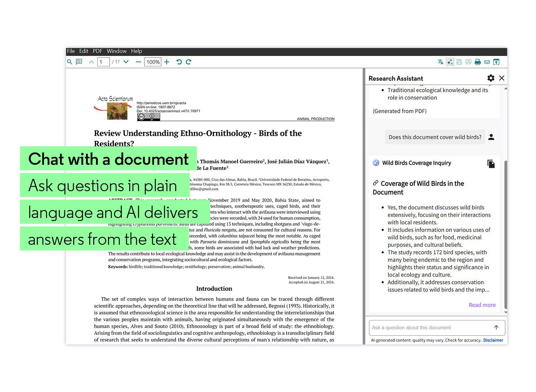This screenshot has width=536, height=392.
Task: Share the document with the export icon
Action: (496, 62)
